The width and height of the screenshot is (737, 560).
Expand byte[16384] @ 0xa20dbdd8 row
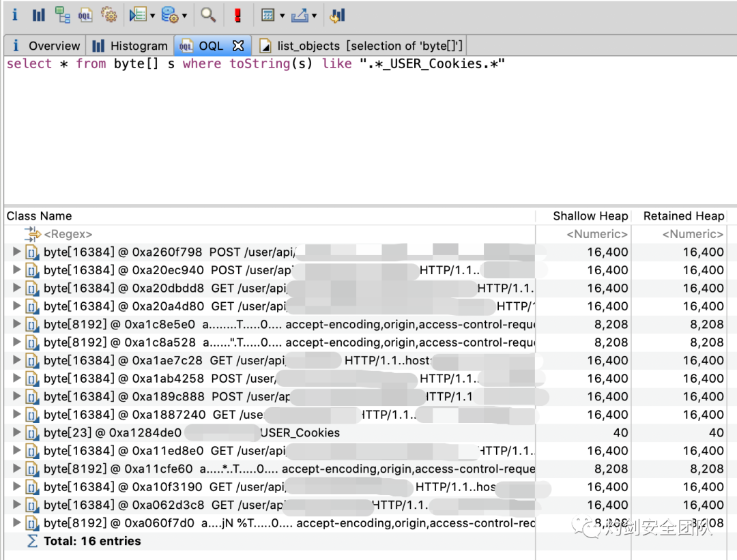click(x=16, y=288)
